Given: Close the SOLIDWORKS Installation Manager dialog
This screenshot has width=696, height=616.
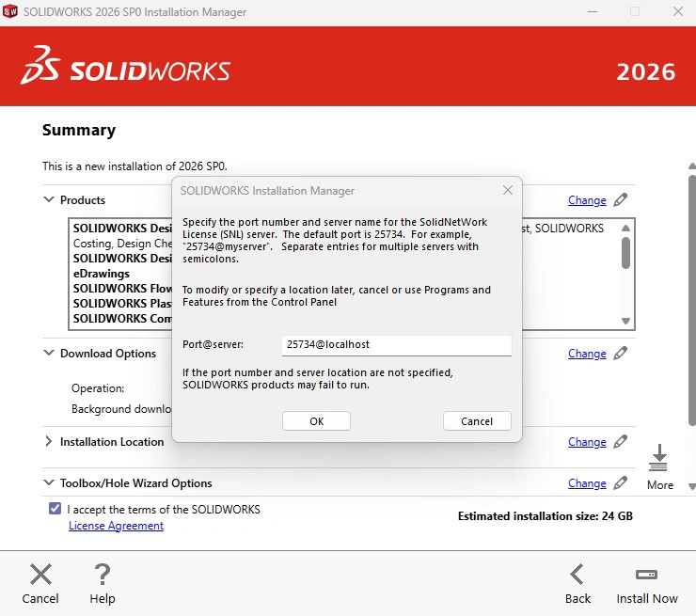Looking at the screenshot, I should [508, 190].
